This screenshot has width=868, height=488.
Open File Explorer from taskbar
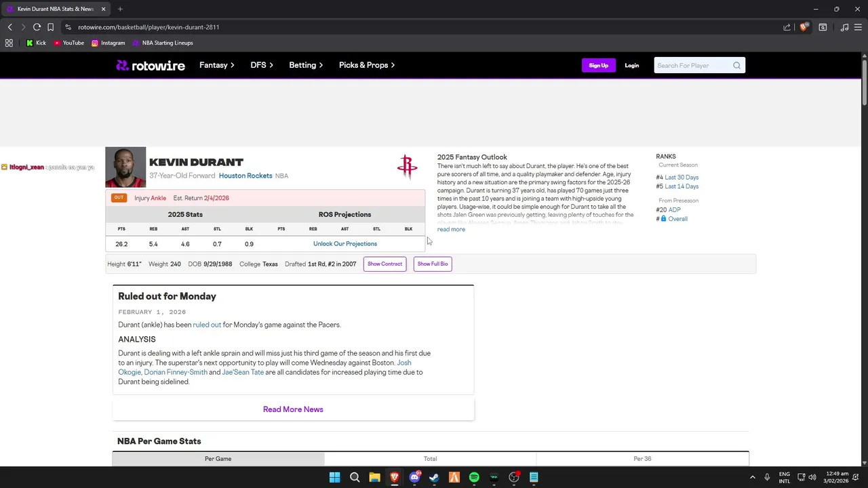[374, 477]
